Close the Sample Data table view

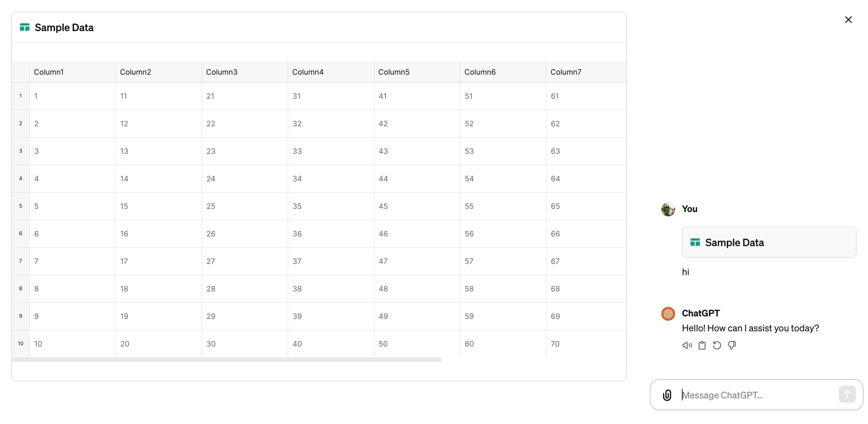[848, 20]
